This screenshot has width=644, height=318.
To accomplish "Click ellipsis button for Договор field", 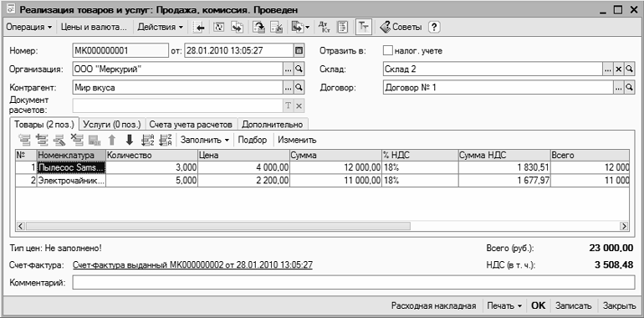I will (x=619, y=87).
